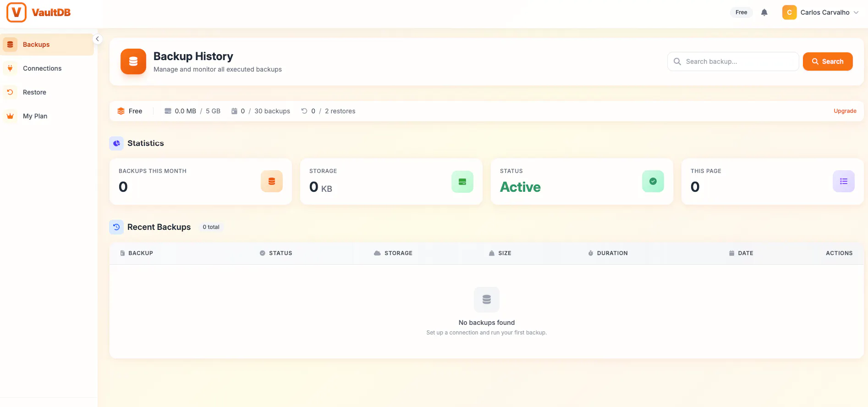Click the 'BACKUPS THIS MONTH' card label

click(x=153, y=171)
